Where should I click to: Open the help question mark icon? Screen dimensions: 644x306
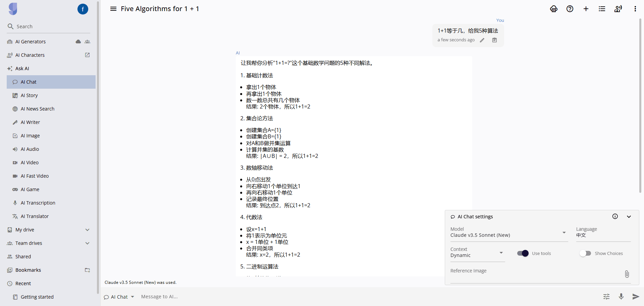point(570,9)
